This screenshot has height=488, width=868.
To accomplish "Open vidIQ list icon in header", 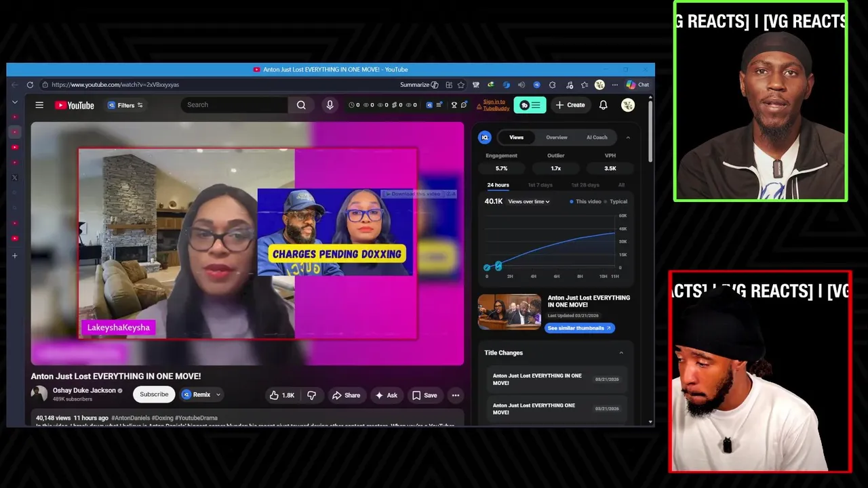I will [439, 105].
